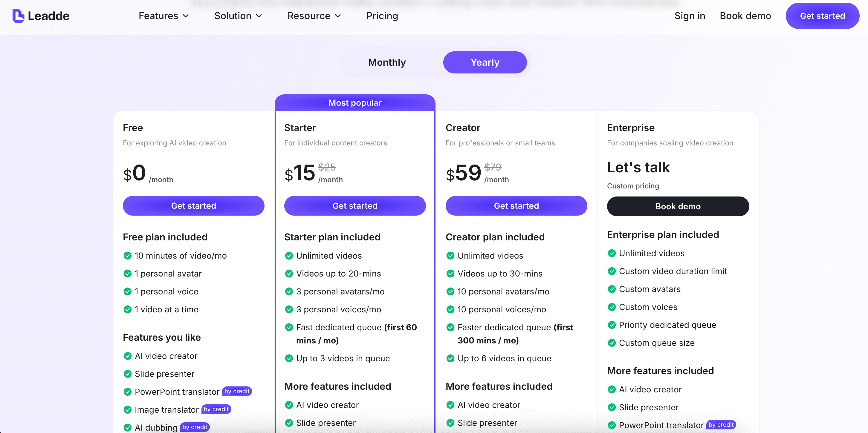
Task: Click 'by credit' badge next to PowerPoint translator in Free plan
Action: [237, 391]
